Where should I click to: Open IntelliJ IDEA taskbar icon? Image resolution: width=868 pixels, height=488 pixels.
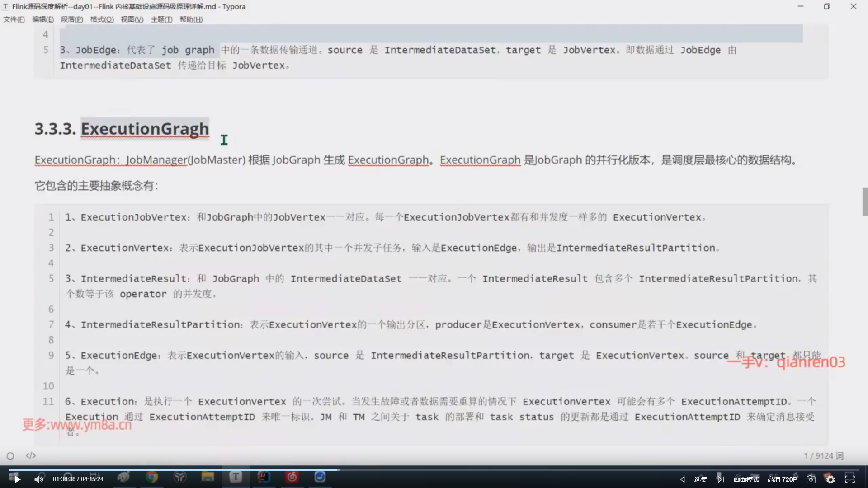(264, 477)
